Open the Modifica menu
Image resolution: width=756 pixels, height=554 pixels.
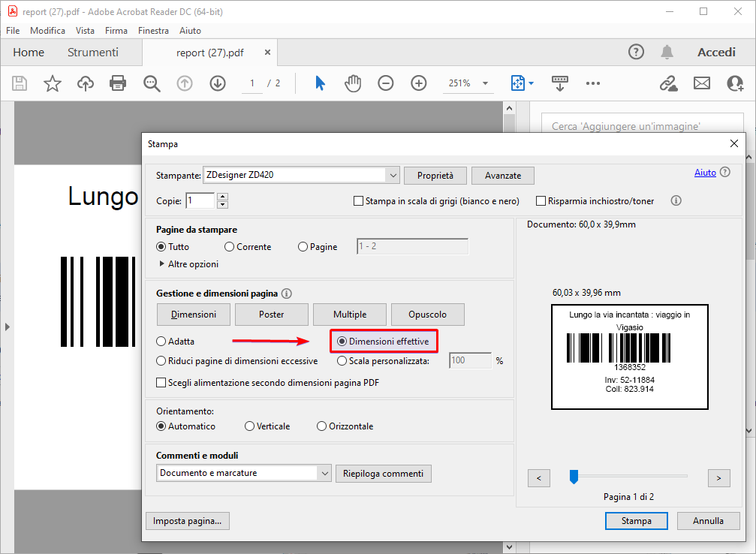coord(47,31)
